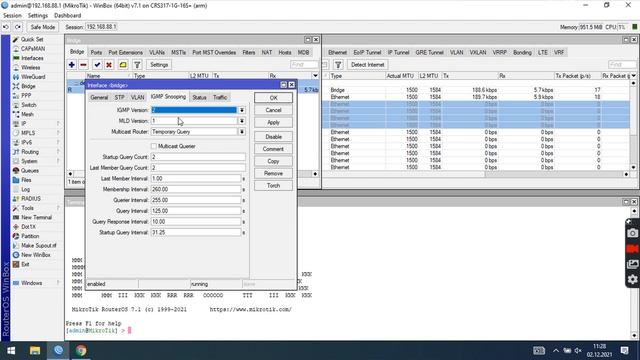The image size is (640, 360).
Task: Open Mesh in sidebar
Action: pos(27,114)
